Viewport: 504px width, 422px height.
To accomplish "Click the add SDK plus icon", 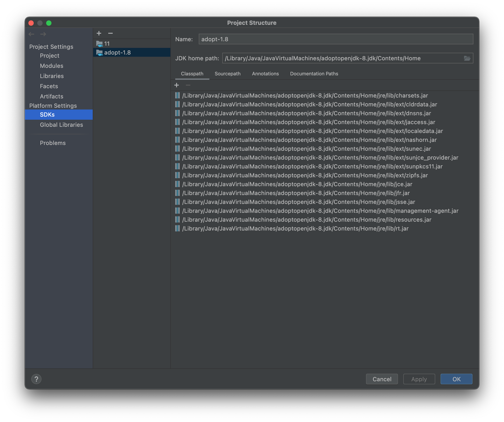I will [x=99, y=33].
